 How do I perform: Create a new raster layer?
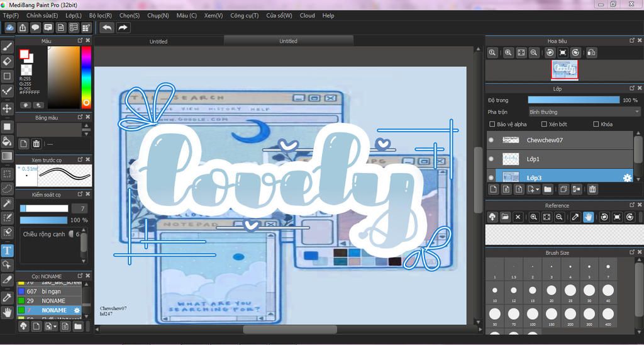[x=494, y=189]
